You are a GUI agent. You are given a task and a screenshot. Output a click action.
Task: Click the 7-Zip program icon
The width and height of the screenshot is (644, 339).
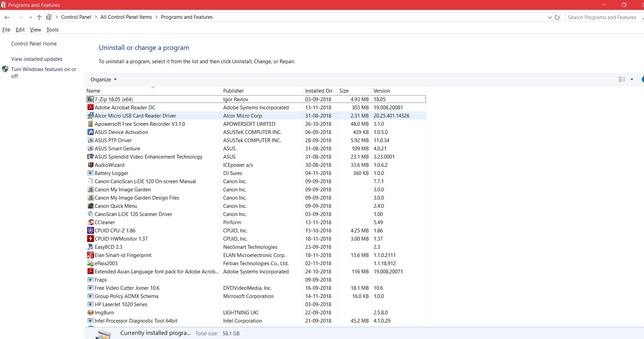[x=91, y=99]
